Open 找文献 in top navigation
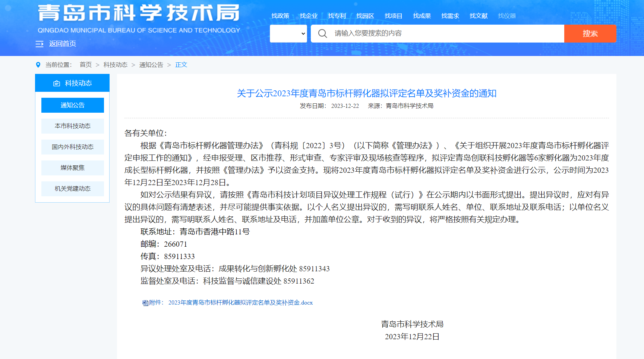This screenshot has width=644, height=359. [479, 16]
